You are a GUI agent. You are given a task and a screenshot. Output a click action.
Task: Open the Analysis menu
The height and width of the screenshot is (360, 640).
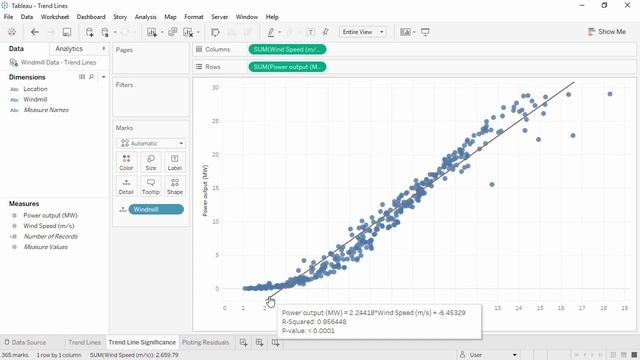(145, 17)
